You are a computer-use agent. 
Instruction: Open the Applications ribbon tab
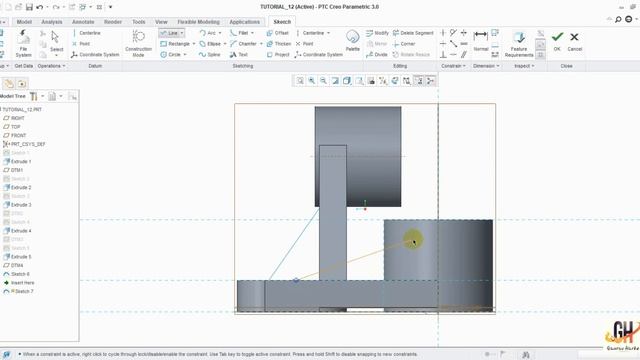tap(244, 22)
